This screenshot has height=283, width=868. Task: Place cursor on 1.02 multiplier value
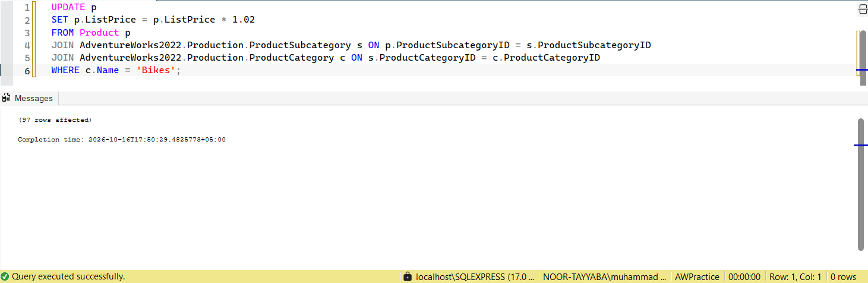244,20
